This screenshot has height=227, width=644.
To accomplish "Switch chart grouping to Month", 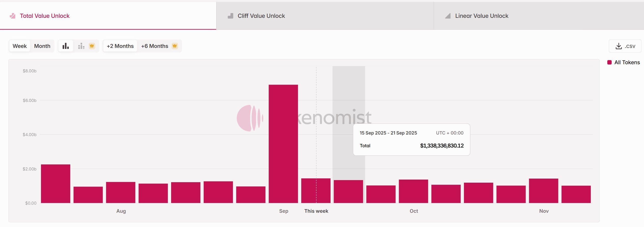I will [x=42, y=46].
